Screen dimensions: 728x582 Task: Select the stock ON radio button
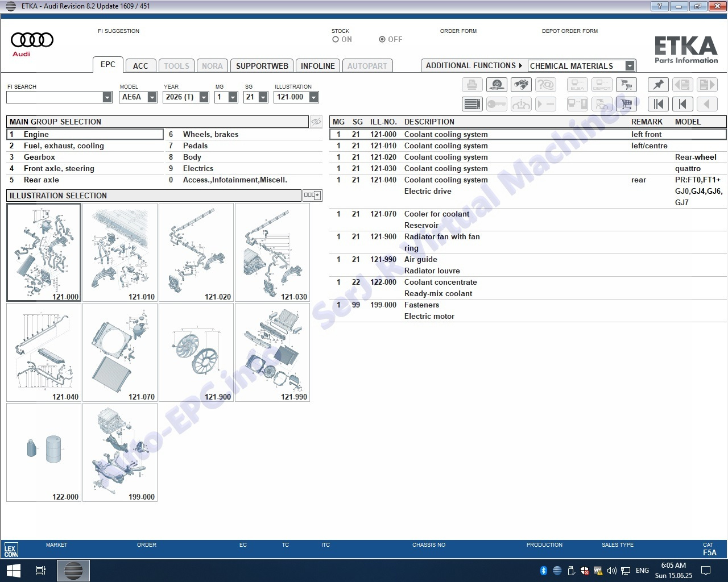pos(336,40)
